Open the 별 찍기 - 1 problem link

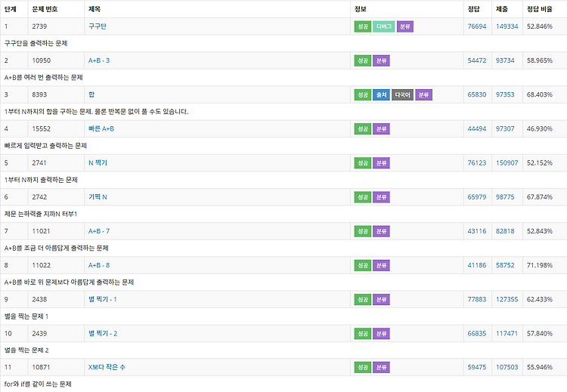pos(103,299)
